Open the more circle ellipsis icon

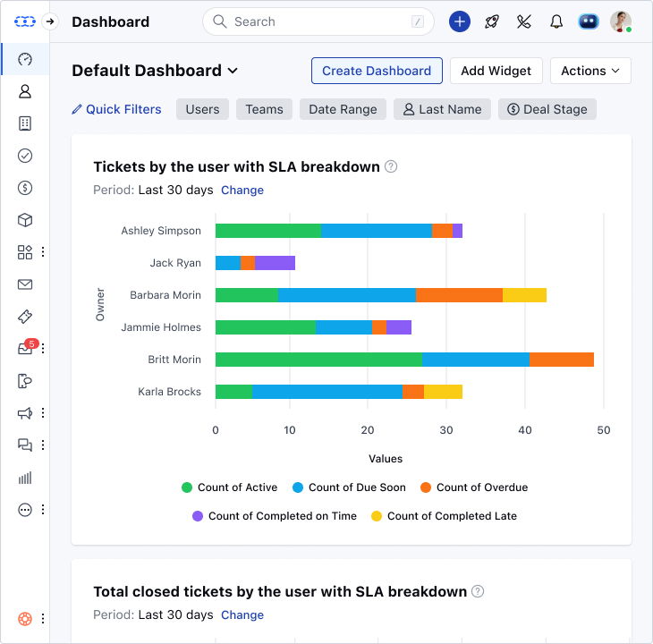coord(25,510)
